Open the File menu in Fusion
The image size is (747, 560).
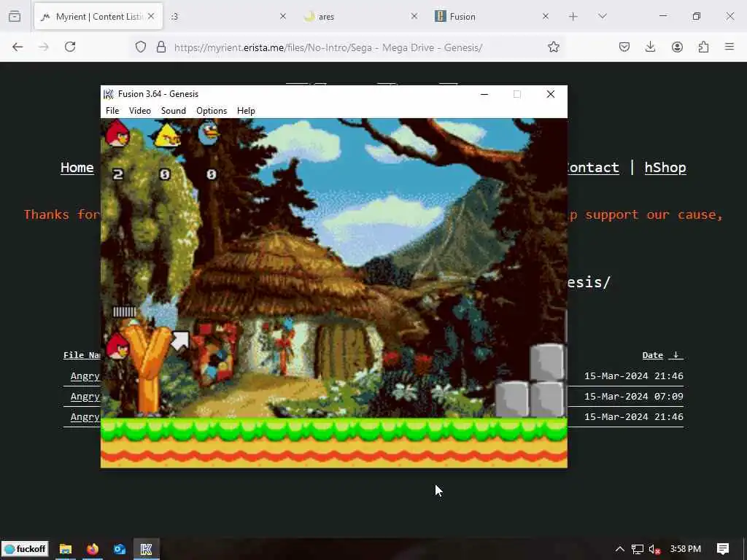(112, 111)
